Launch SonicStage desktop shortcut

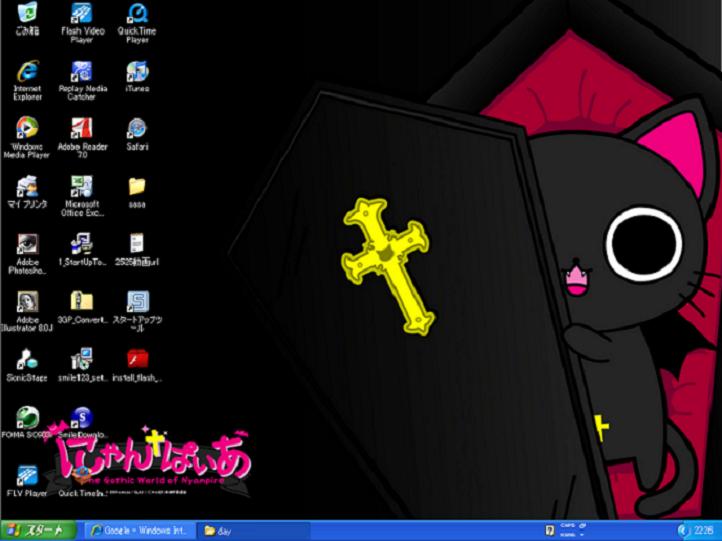(27, 365)
